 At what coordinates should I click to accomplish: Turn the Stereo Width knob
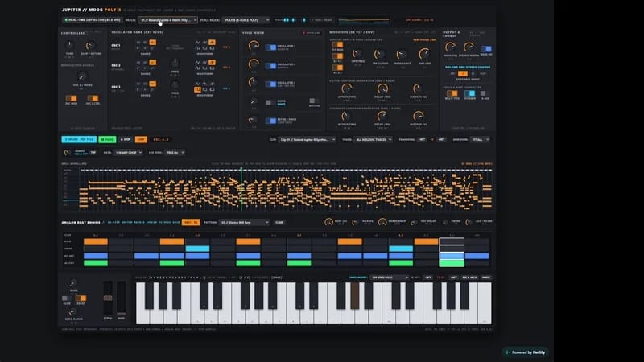coord(469,47)
